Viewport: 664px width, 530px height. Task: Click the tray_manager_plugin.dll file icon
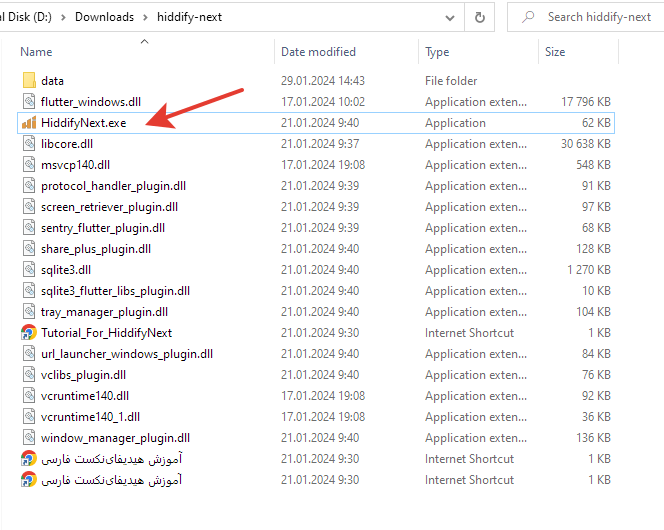pyautogui.click(x=29, y=312)
